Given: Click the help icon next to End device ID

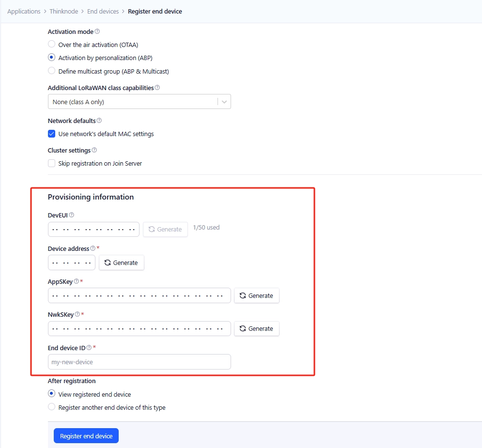Looking at the screenshot, I should click(x=89, y=348).
